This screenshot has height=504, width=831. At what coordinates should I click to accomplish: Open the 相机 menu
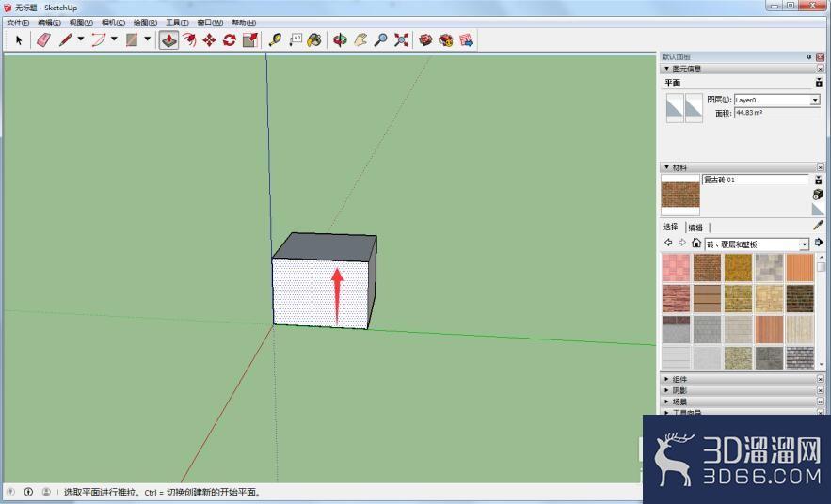coord(113,23)
